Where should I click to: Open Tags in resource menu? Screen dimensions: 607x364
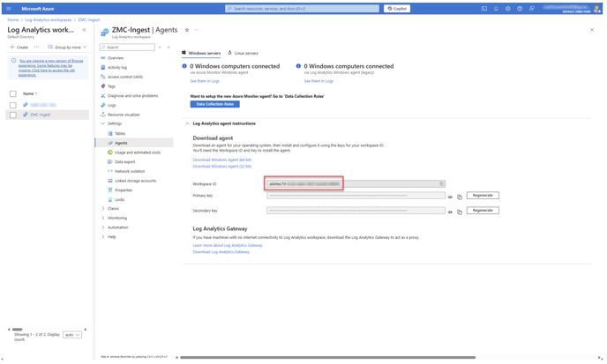(x=111, y=86)
